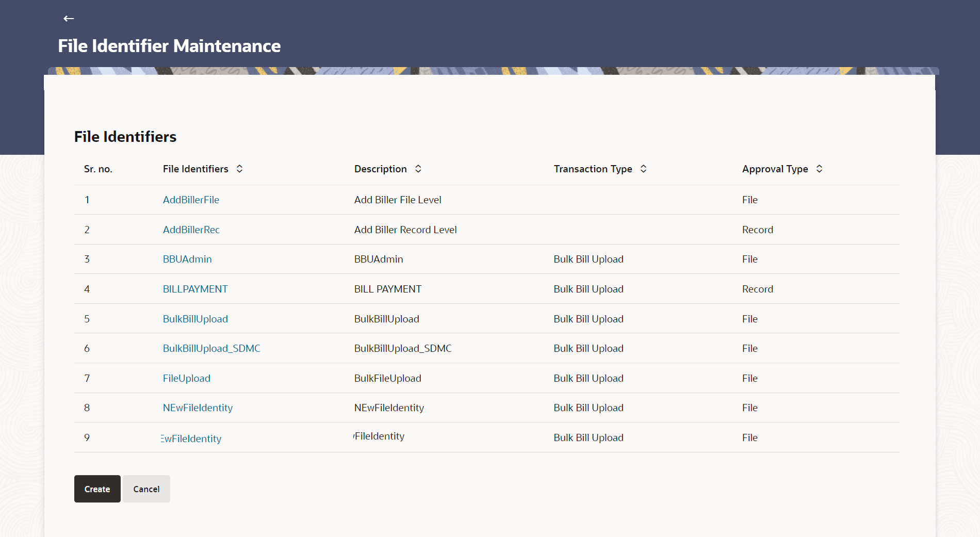Click Bulk Bill Upload in BBUAdmin row
980x537 pixels.
(589, 259)
